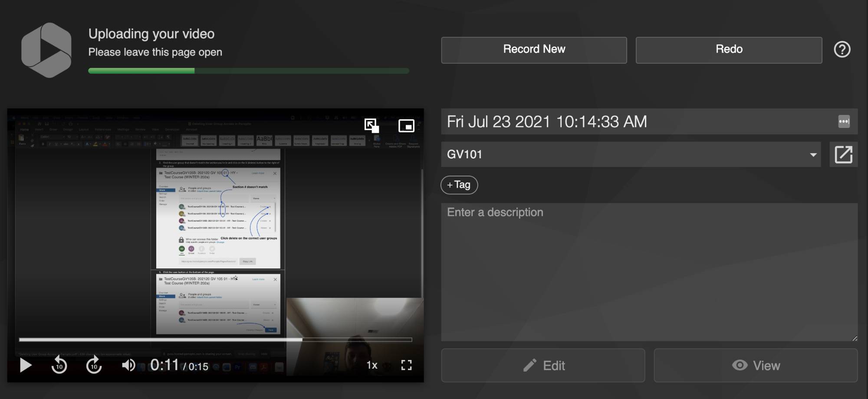Add a tag with the + Tag button
This screenshot has height=399, width=868.
pos(459,185)
